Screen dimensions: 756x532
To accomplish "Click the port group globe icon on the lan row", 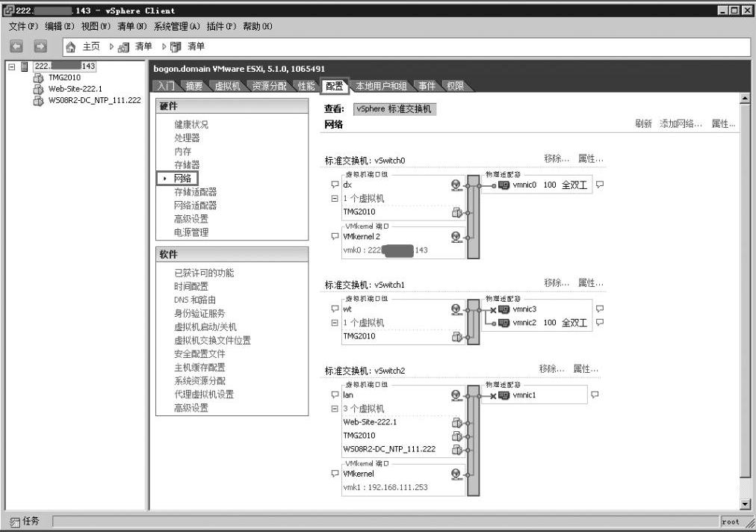I will pos(456,395).
